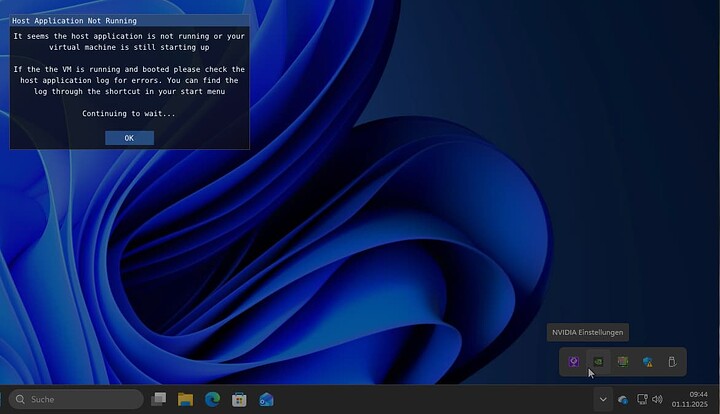Open the clock and date panel
The width and height of the screenshot is (720, 414).
pyautogui.click(x=697, y=399)
